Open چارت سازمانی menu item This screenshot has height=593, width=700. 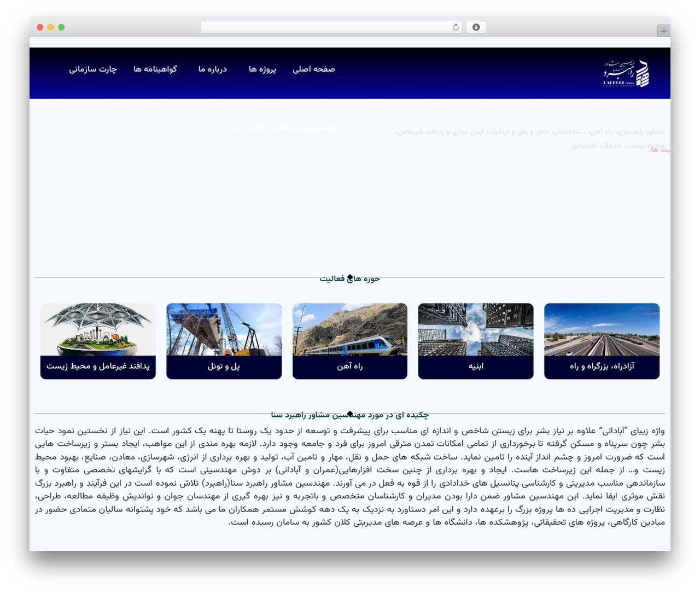93,69
